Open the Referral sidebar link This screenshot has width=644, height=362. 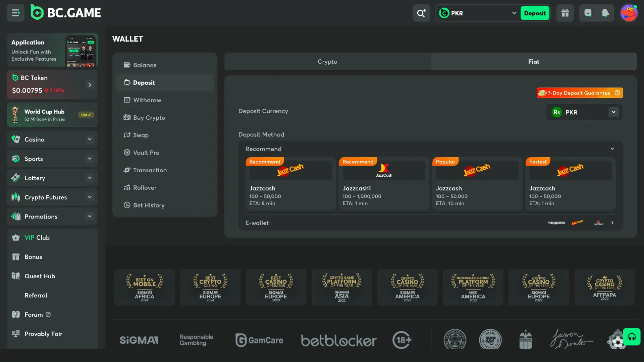click(52, 295)
